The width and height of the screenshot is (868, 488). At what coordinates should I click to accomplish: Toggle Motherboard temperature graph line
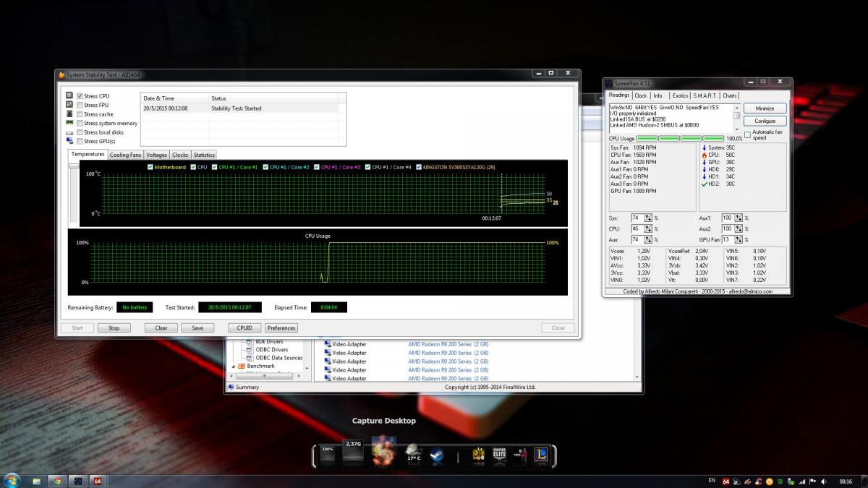pyautogui.click(x=150, y=167)
